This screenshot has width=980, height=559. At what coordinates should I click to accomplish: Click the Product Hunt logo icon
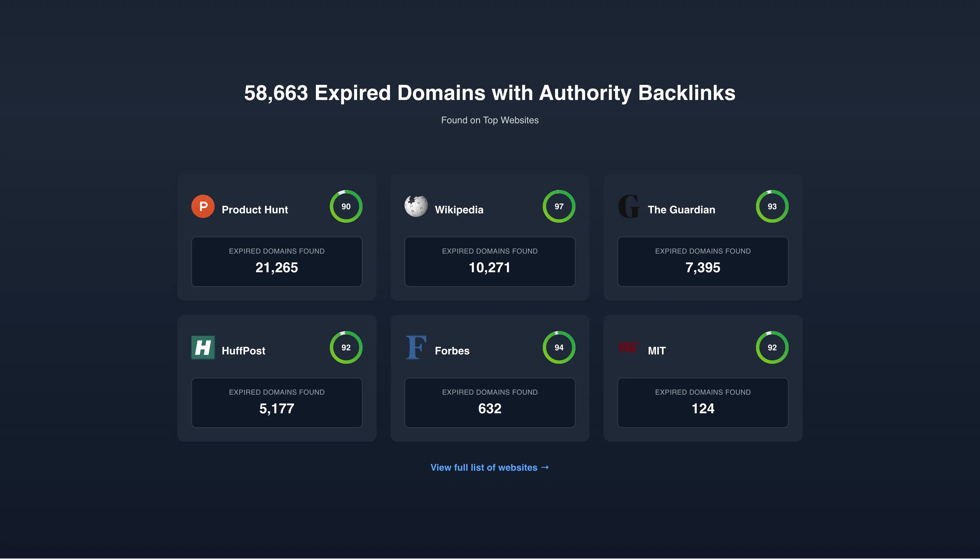[203, 207]
